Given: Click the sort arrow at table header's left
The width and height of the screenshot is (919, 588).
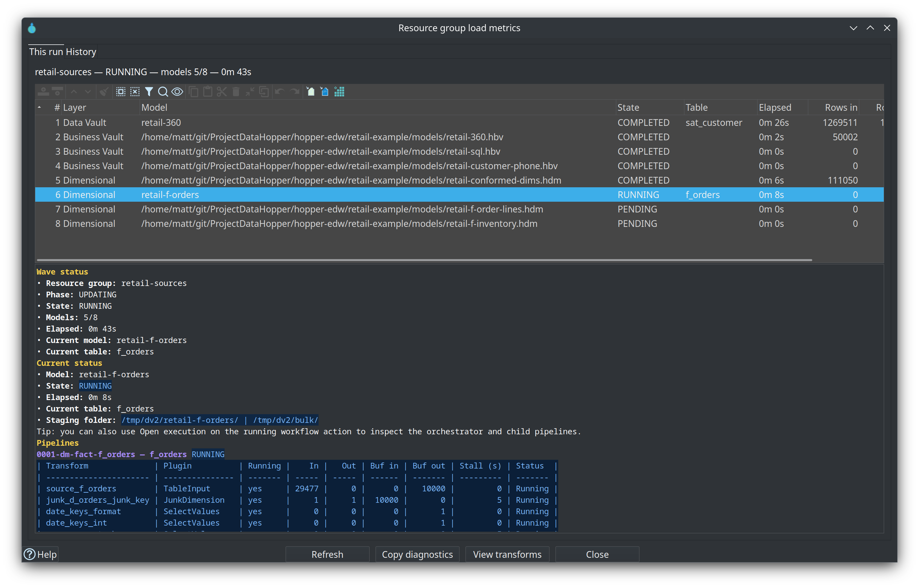Looking at the screenshot, I should click(x=39, y=107).
